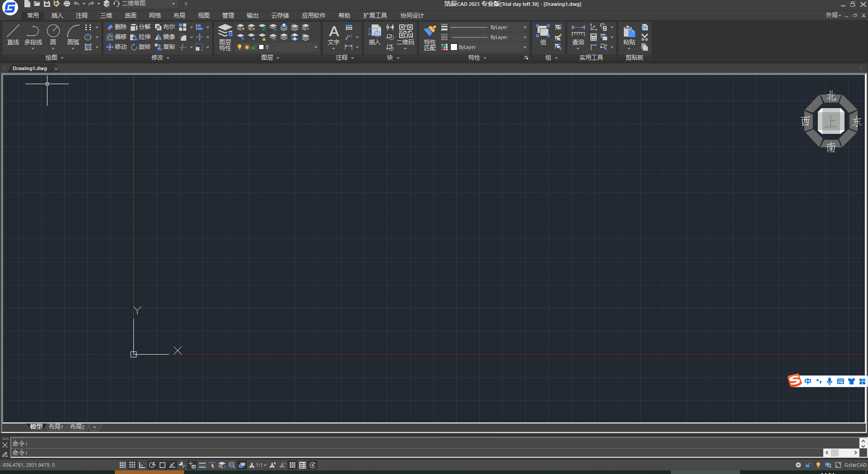Toggle ortho mode in status bar
Screen dimensions: 868x474
click(142, 465)
